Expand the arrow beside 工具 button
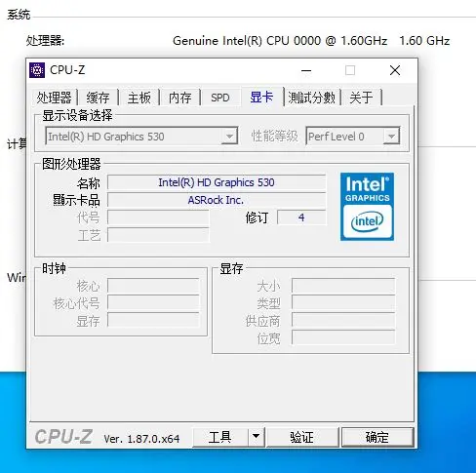The image size is (476, 473). [257, 437]
